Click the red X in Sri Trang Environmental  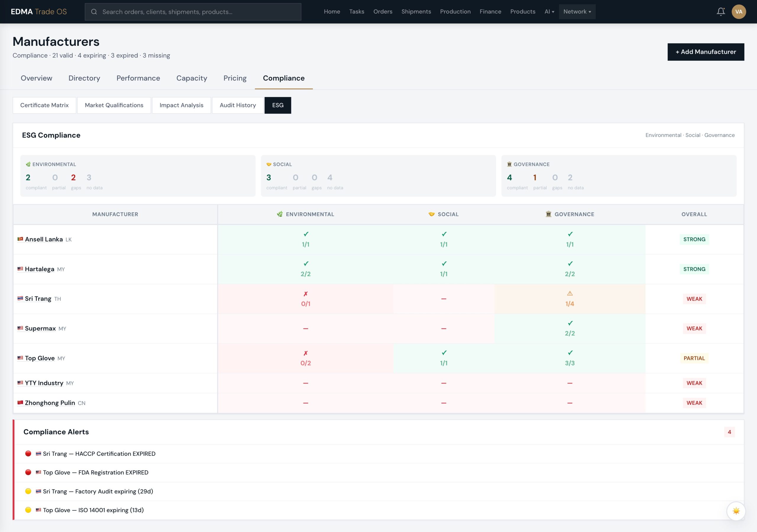click(306, 294)
